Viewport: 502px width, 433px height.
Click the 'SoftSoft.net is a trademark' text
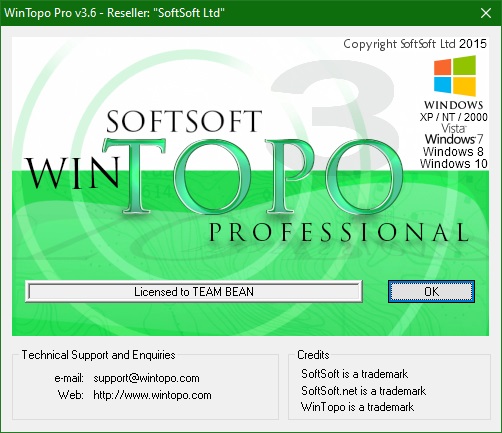click(363, 390)
